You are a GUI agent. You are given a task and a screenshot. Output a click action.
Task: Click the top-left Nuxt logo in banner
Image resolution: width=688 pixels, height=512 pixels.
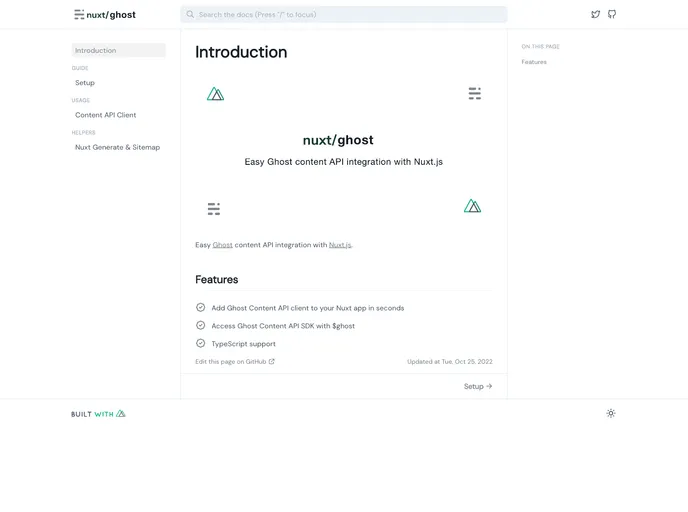click(215, 94)
